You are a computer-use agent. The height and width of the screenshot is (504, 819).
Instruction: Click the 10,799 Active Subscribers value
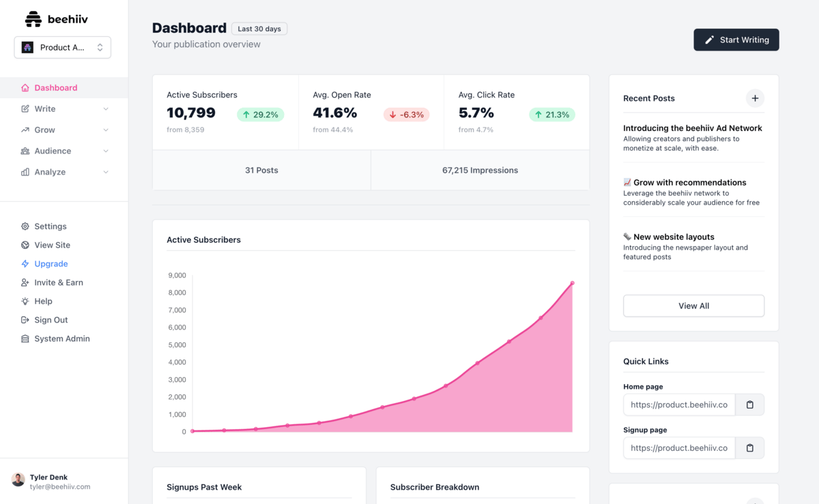[x=191, y=113]
